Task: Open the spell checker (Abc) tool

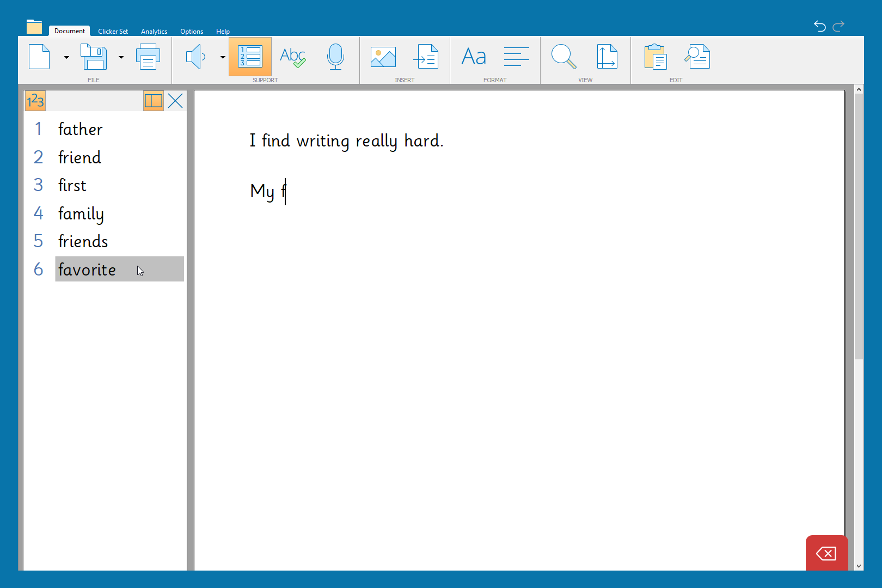Action: click(292, 57)
